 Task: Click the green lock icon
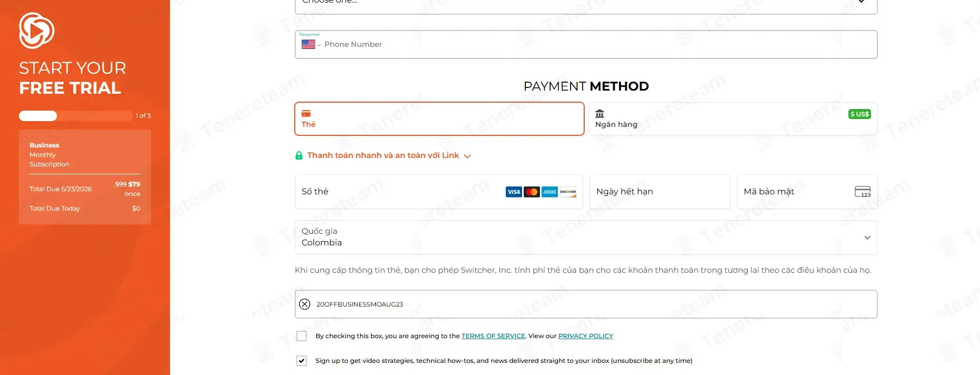[299, 155]
